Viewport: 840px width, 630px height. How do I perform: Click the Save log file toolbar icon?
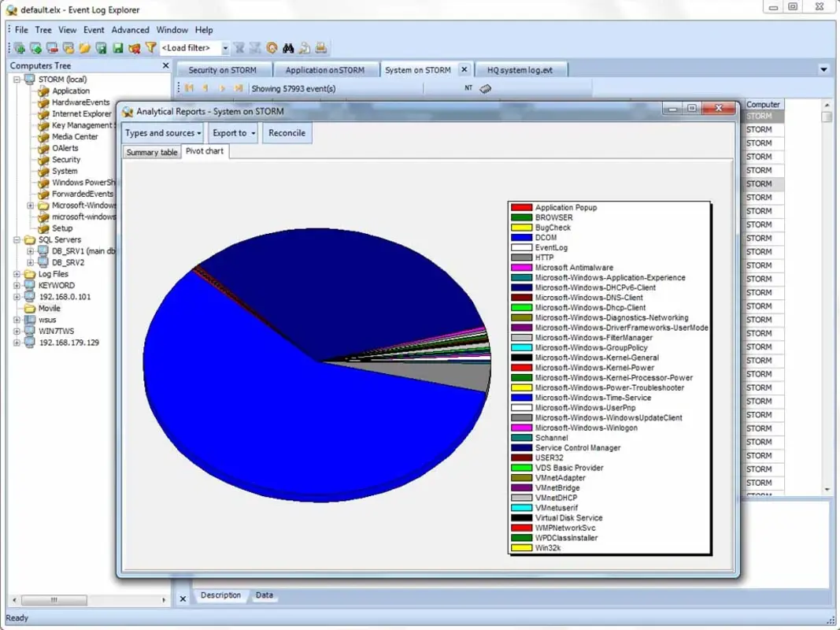(118, 47)
